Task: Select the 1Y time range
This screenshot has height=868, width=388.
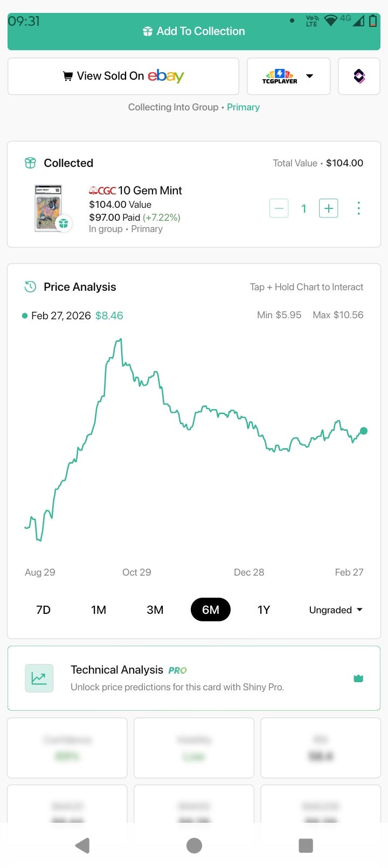Action: coord(264,610)
